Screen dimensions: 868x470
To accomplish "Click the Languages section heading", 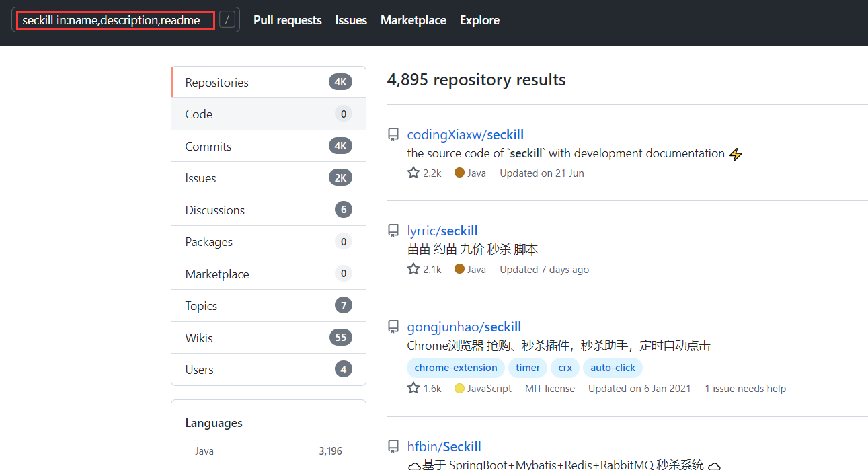I will click(214, 423).
